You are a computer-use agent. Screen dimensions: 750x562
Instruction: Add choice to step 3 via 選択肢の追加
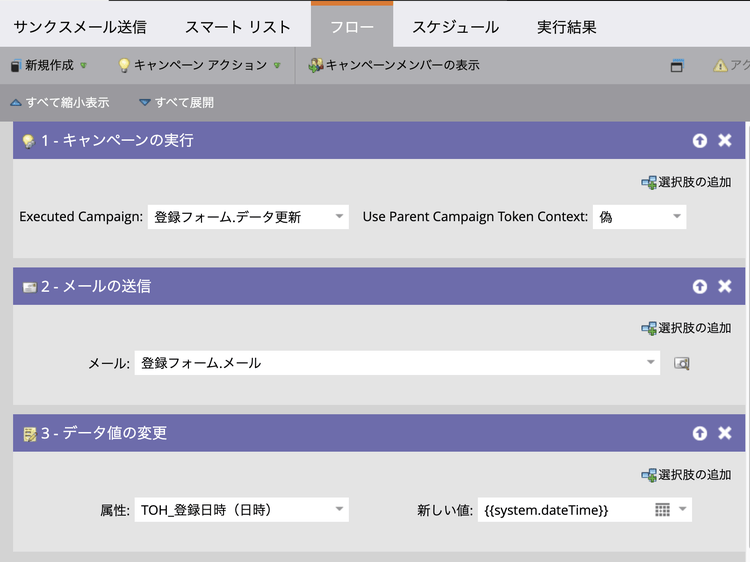tap(686, 475)
